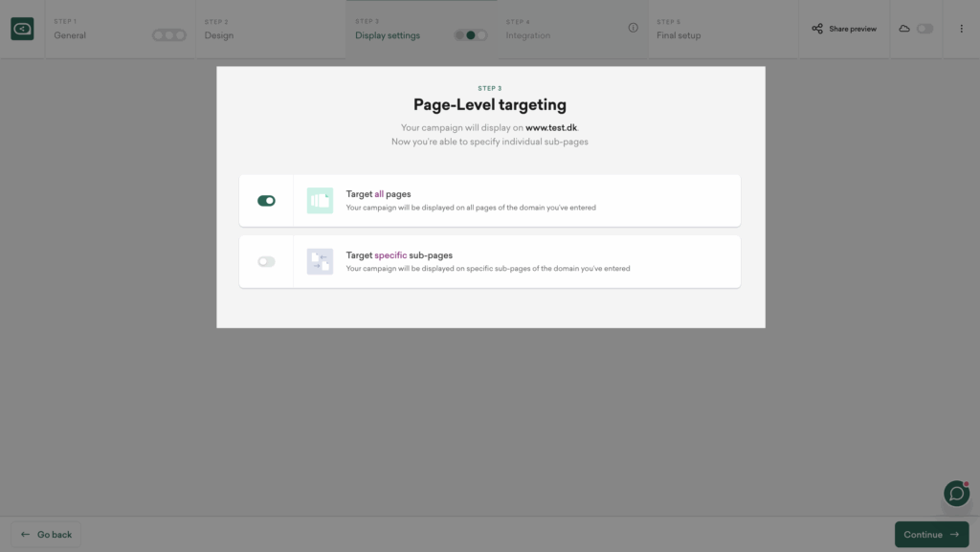This screenshot has height=552, width=980.
Task: Click the app logo in top-left corner
Action: point(22,29)
